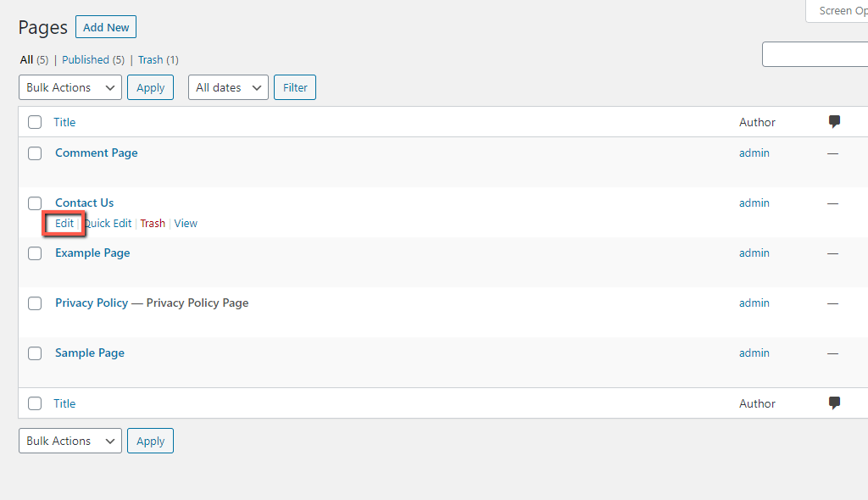
Task: Show the All pages view
Action: pyautogui.click(x=26, y=60)
